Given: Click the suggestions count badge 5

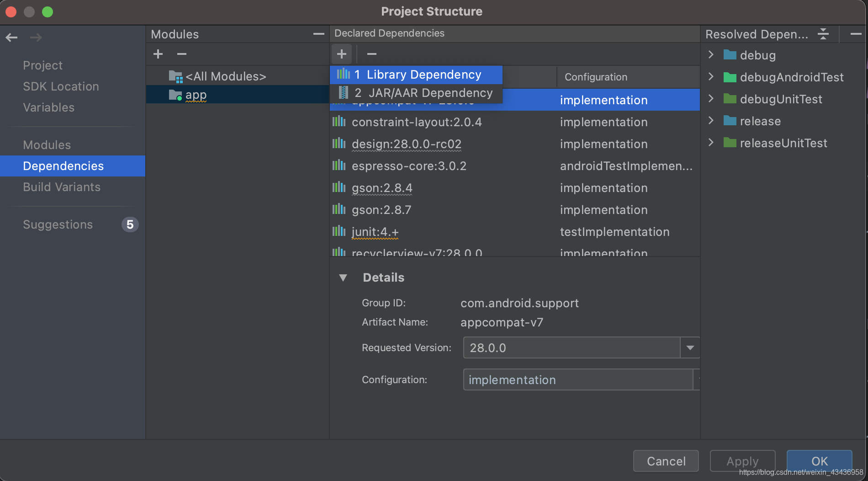Looking at the screenshot, I should tap(130, 224).
